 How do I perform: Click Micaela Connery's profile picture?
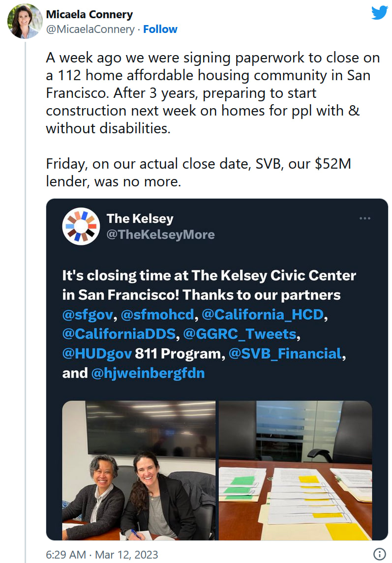pyautogui.click(x=25, y=21)
